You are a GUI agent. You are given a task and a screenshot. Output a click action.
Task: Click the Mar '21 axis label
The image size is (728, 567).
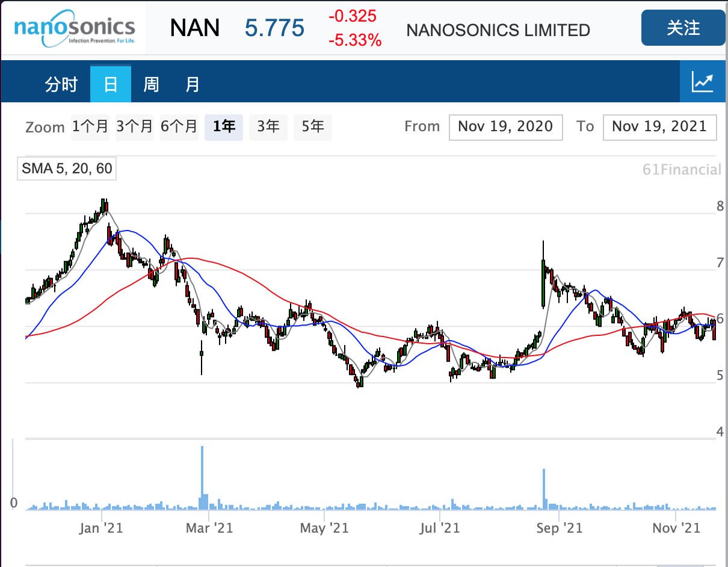(209, 528)
